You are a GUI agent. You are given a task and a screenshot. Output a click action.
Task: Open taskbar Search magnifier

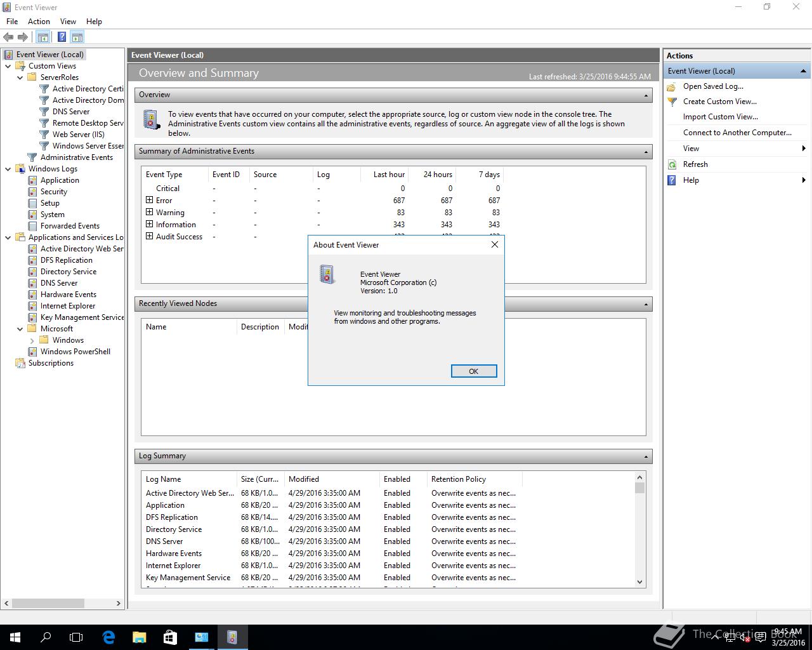46,637
